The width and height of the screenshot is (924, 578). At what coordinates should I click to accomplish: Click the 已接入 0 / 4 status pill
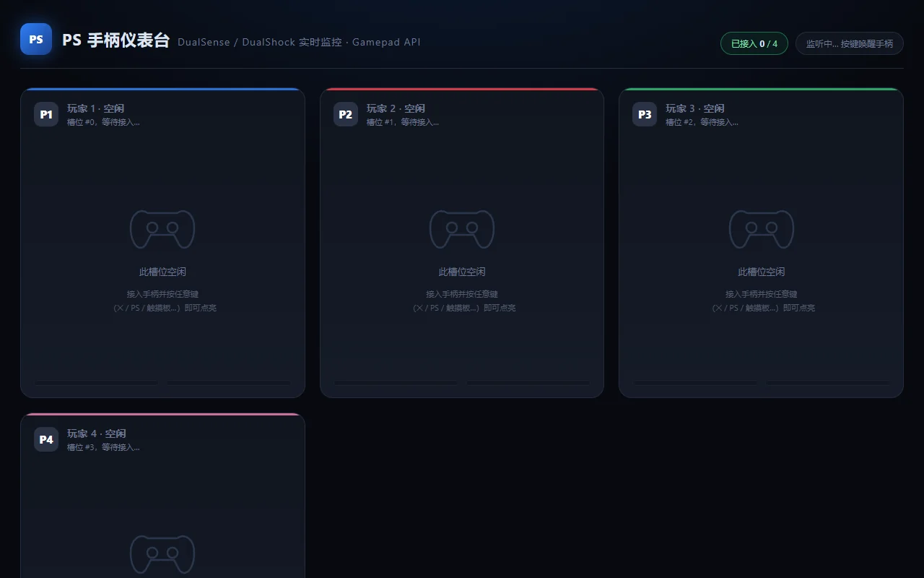pos(754,43)
